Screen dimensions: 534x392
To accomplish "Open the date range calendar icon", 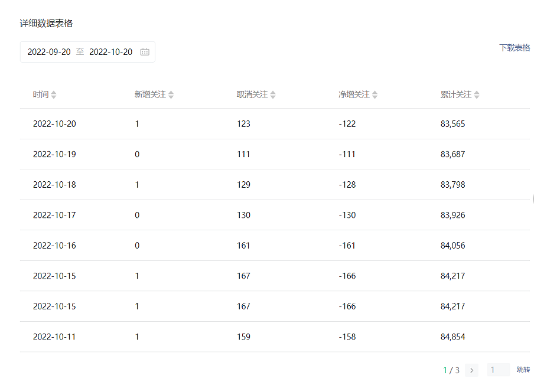I will 145,52.
